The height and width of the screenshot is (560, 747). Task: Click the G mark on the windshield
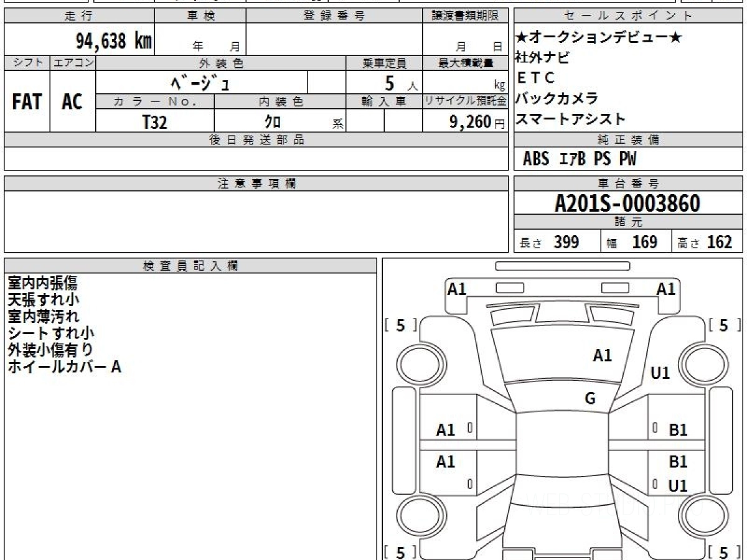[x=590, y=399]
